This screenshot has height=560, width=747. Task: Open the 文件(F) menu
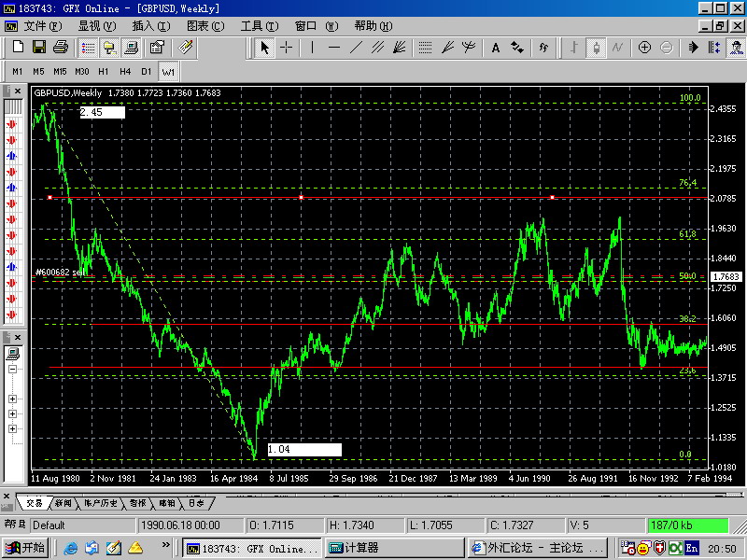43,26
